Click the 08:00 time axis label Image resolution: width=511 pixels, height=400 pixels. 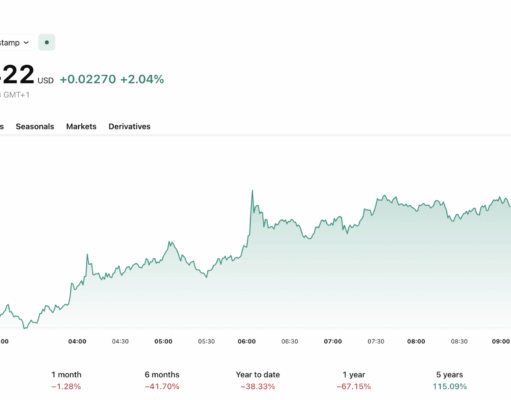416,341
